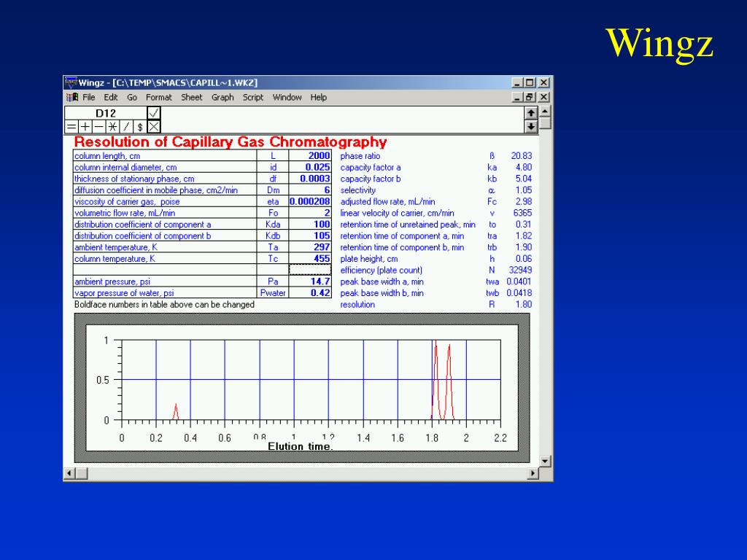Image resolution: width=747 pixels, height=560 pixels.
Task: Click the entry bar up arrow button
Action: [x=531, y=113]
